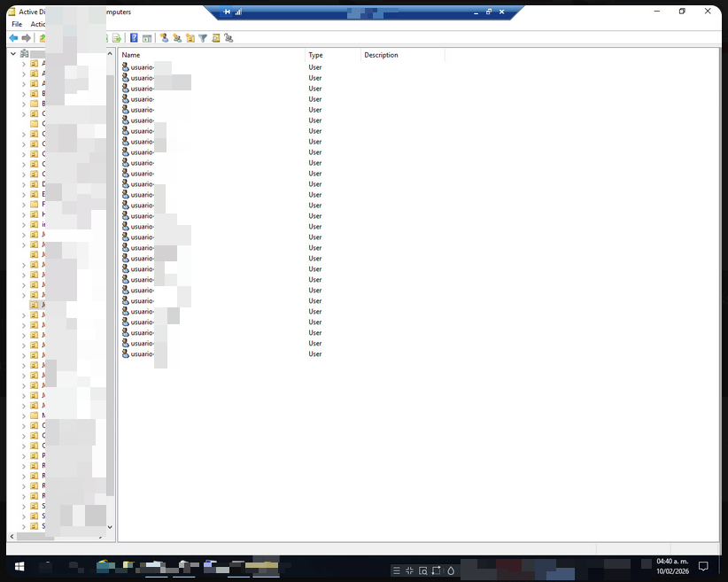Select the domain root node icon in tree
The image size is (728, 582).
point(25,54)
